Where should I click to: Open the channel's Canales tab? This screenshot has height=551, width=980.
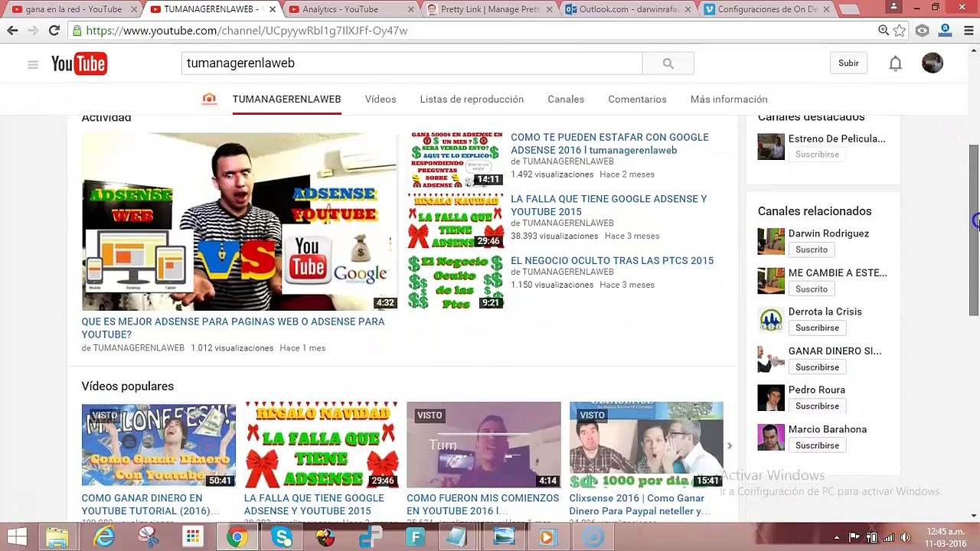(x=566, y=99)
